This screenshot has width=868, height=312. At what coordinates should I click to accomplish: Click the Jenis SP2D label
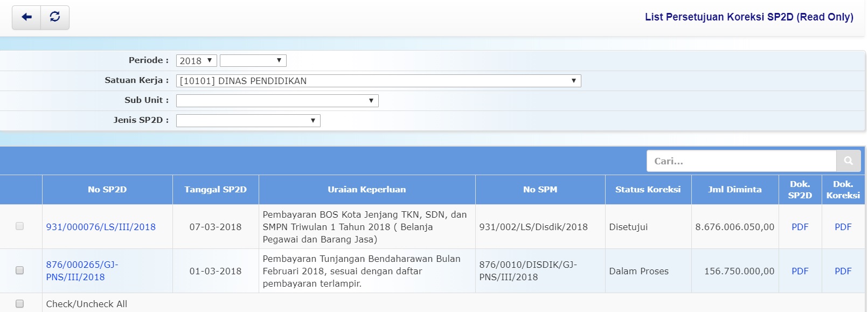(x=141, y=120)
